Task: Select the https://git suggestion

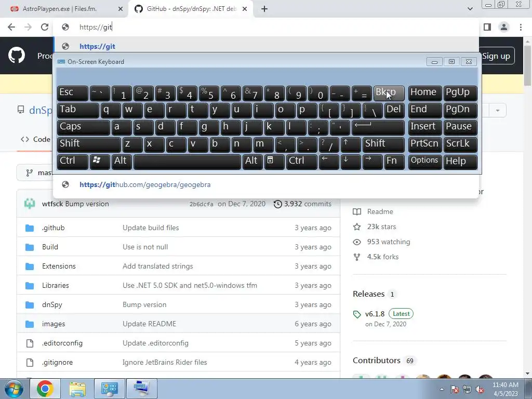Action: coord(267,46)
